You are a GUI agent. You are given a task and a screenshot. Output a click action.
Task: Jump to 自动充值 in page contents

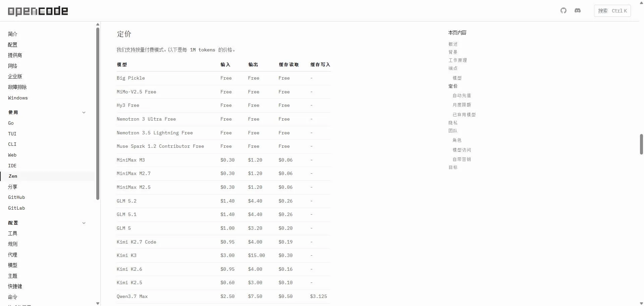[x=462, y=95]
